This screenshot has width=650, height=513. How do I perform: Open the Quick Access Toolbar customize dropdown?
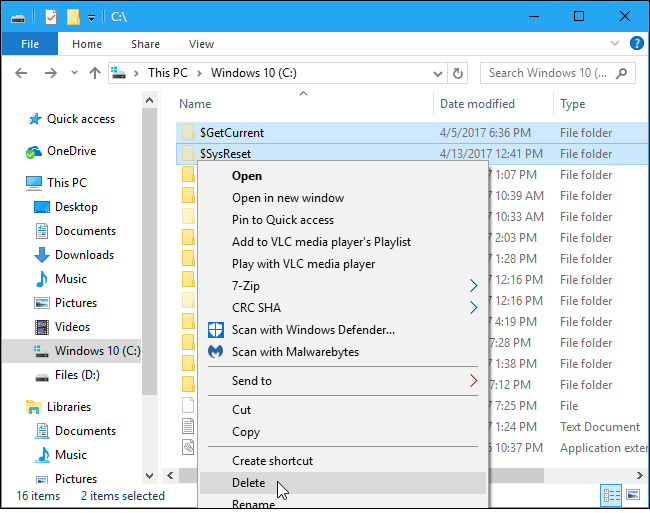pyautogui.click(x=91, y=17)
